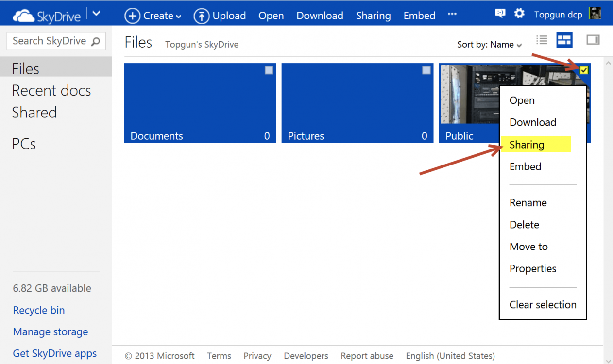Open the more options ellipsis in toolbar
613x364 pixels.
pyautogui.click(x=452, y=14)
